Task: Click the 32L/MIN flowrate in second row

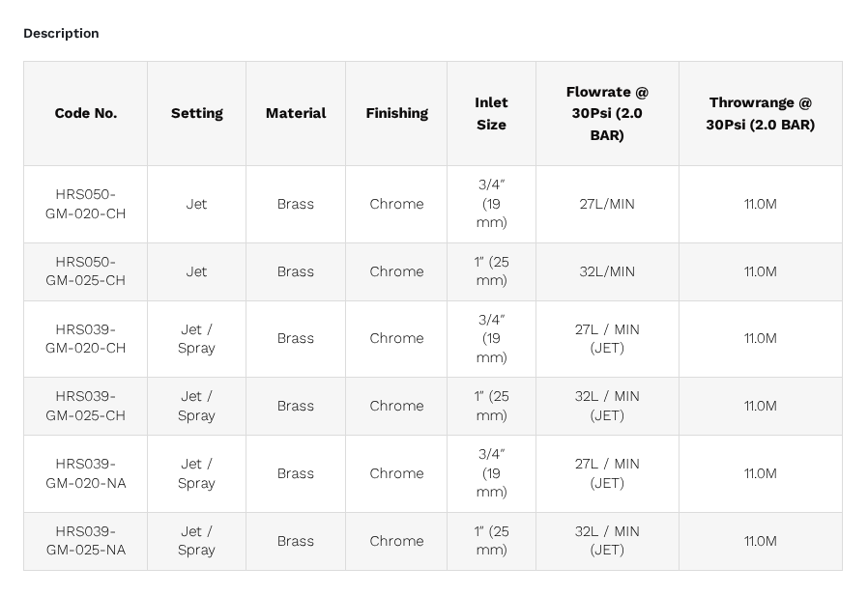Action: pyautogui.click(x=607, y=271)
